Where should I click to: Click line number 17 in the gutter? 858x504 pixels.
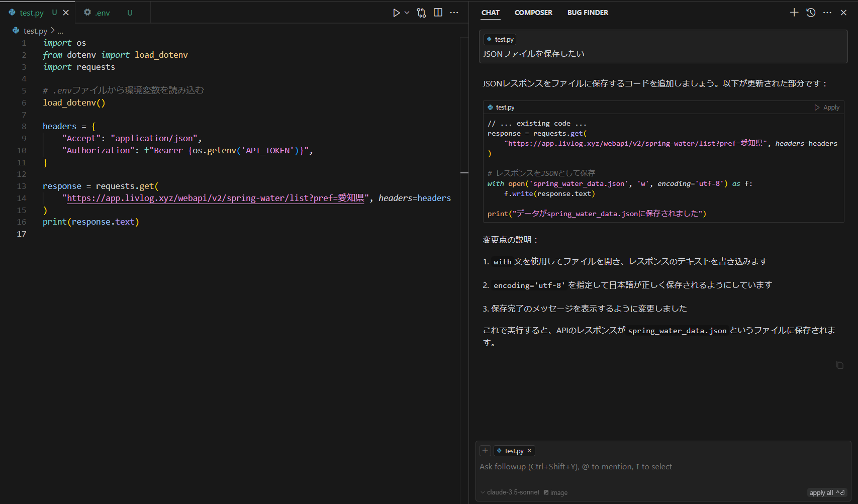22,234
